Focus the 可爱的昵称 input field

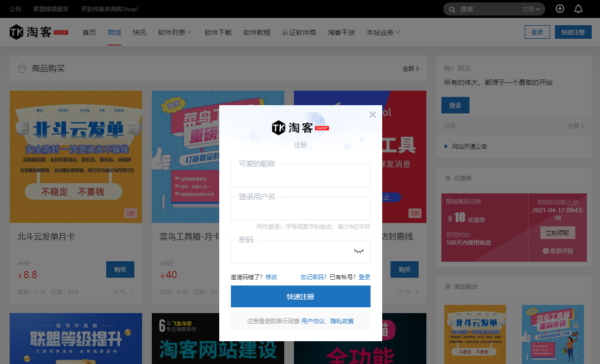pos(301,175)
